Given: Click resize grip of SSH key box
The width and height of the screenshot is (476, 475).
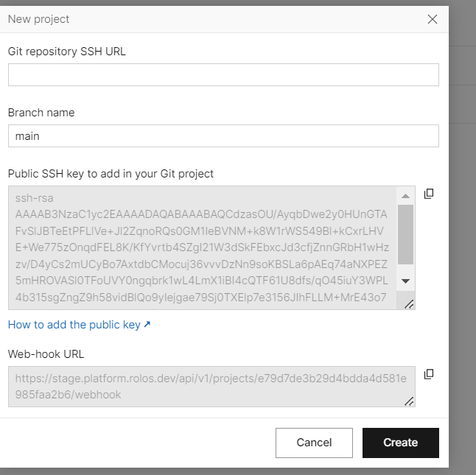Looking at the screenshot, I should click(x=409, y=304).
